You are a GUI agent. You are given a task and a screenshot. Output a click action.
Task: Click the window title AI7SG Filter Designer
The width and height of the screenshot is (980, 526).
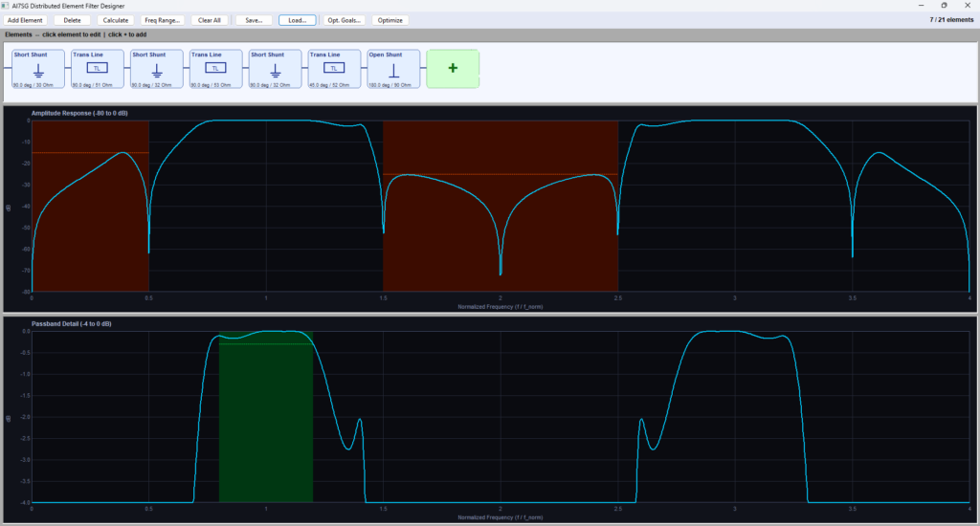click(x=68, y=6)
